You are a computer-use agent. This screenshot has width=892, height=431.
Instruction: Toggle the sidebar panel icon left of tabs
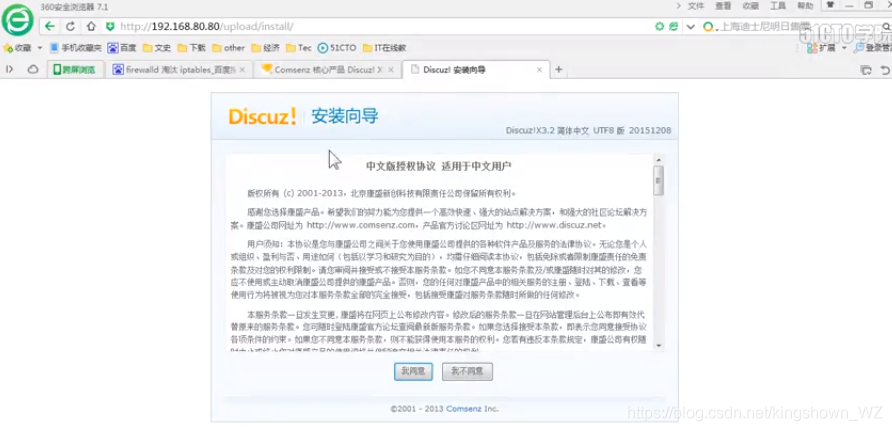click(x=10, y=69)
